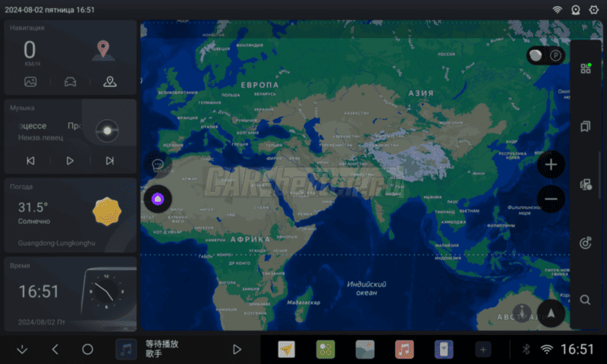Click the purple home button on map

click(x=158, y=199)
